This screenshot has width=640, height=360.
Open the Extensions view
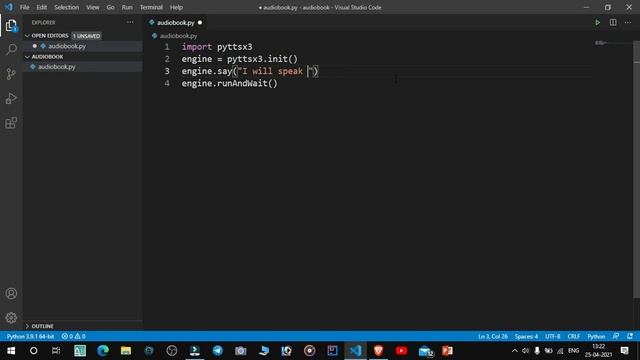pyautogui.click(x=11, y=123)
